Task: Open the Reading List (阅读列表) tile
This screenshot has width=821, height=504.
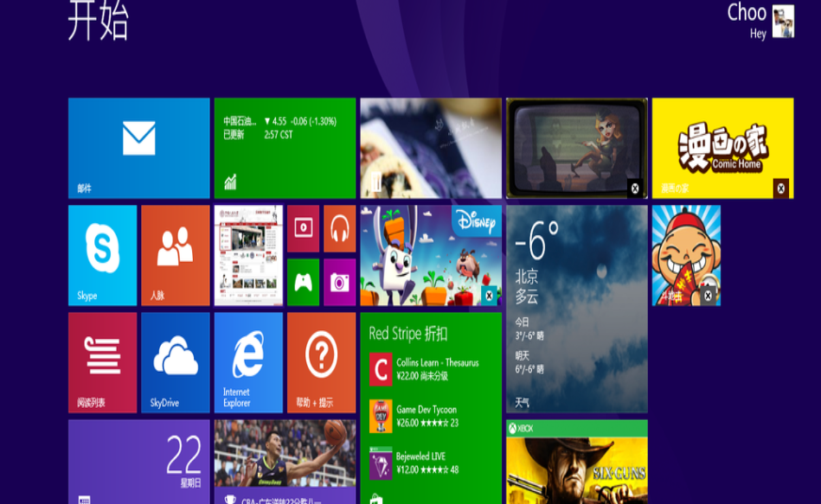Action: pos(103,363)
